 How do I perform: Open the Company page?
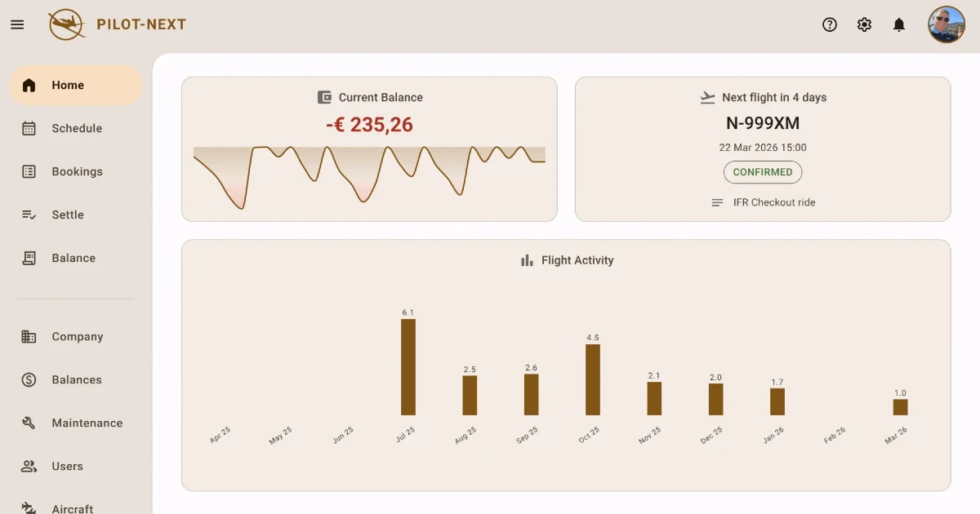point(77,336)
